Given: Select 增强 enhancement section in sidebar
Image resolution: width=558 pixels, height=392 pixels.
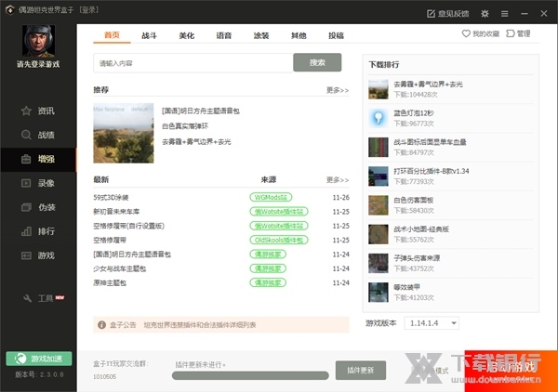Looking at the screenshot, I should (x=38, y=159).
